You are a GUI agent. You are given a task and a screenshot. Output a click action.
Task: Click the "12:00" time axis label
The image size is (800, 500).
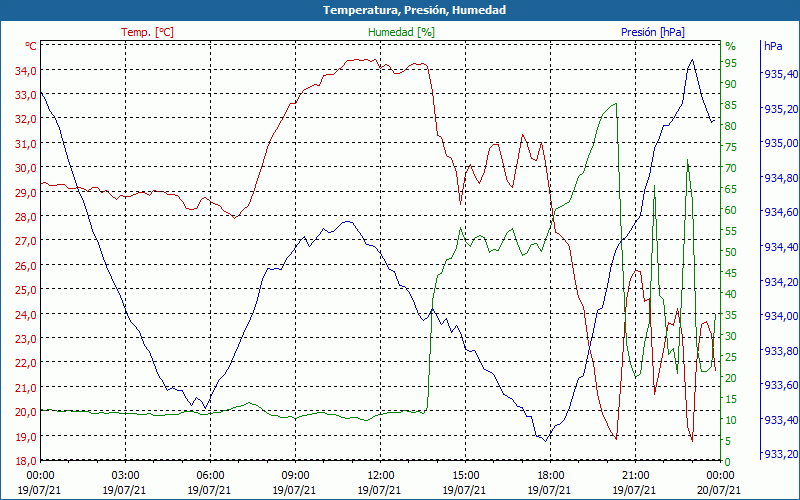point(380,475)
